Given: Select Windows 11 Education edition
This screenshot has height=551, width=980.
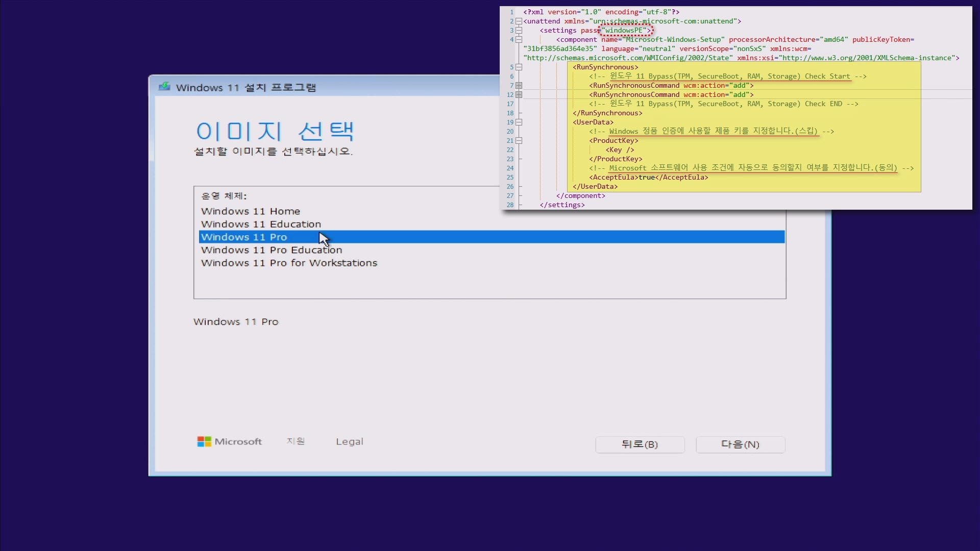Looking at the screenshot, I should click(261, 224).
